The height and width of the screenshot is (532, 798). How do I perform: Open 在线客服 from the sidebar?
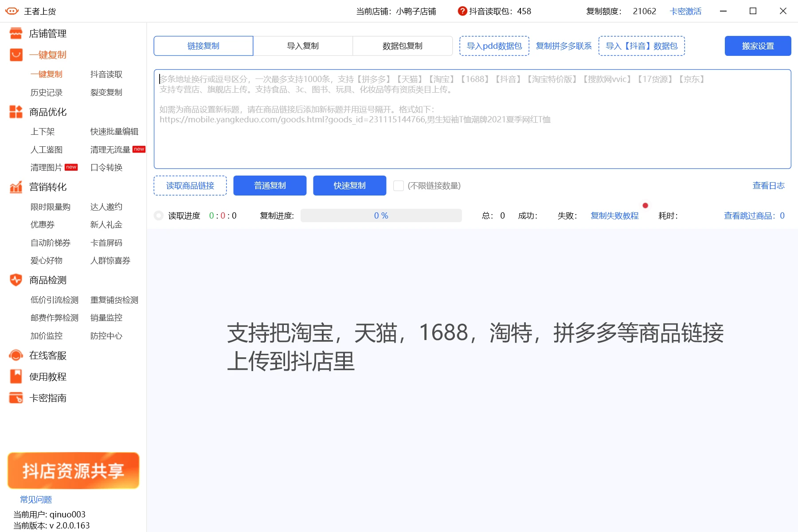click(48, 355)
